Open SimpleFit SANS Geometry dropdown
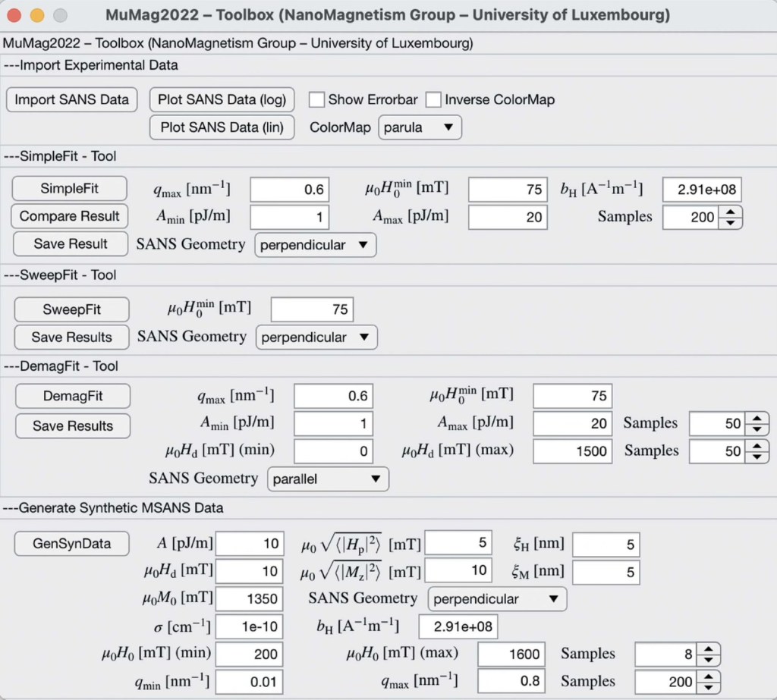 point(315,245)
